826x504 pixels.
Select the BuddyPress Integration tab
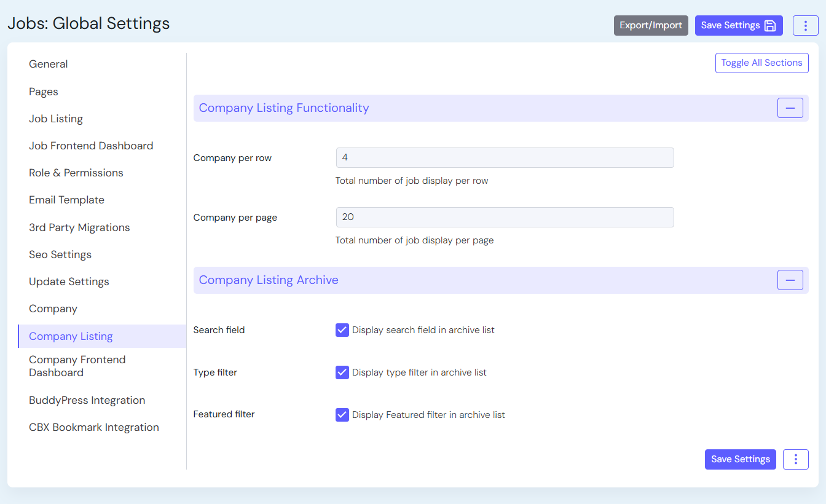point(87,400)
